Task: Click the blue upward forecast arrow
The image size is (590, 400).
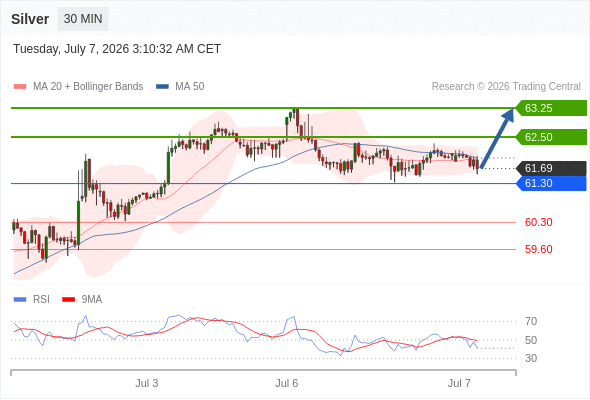Action: click(497, 138)
